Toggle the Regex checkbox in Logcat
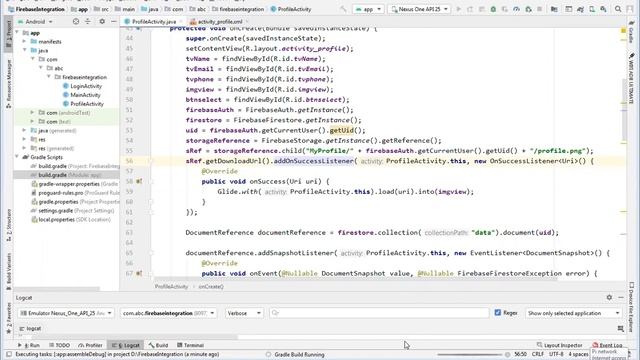 498,313
